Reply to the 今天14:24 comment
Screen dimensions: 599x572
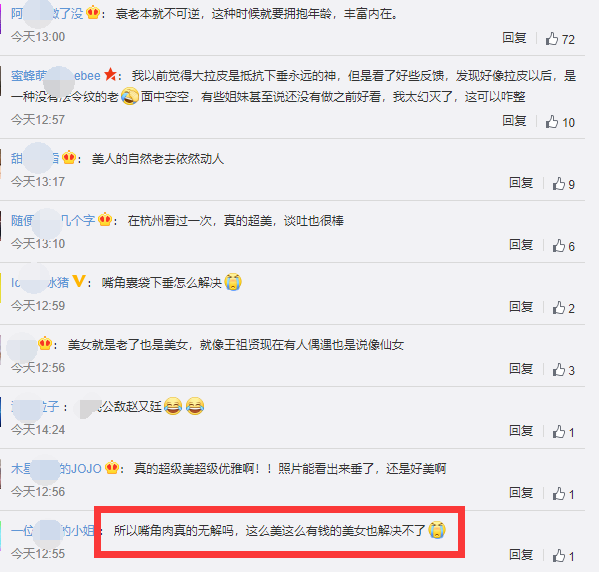click(521, 431)
